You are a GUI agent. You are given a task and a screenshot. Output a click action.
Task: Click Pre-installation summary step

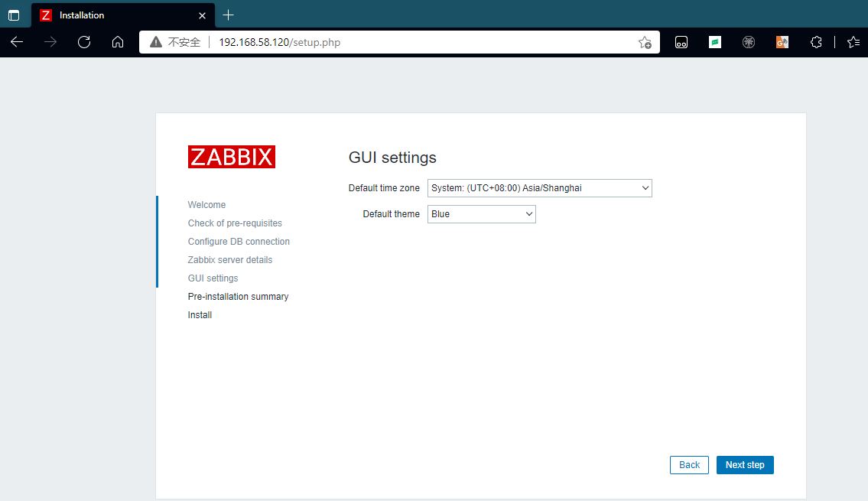pos(238,296)
